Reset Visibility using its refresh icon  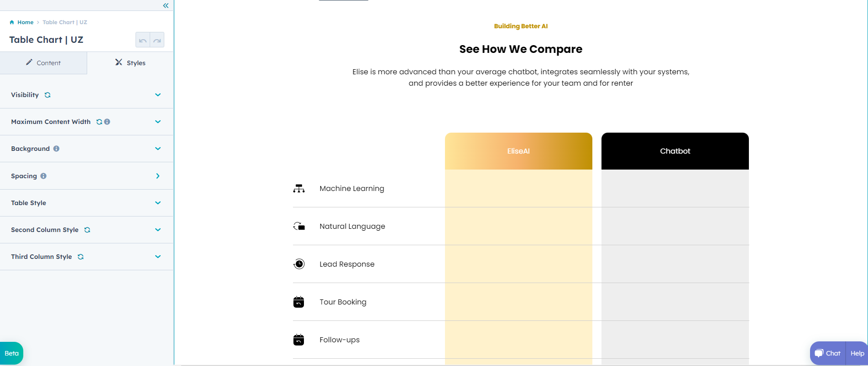pyautogui.click(x=47, y=95)
